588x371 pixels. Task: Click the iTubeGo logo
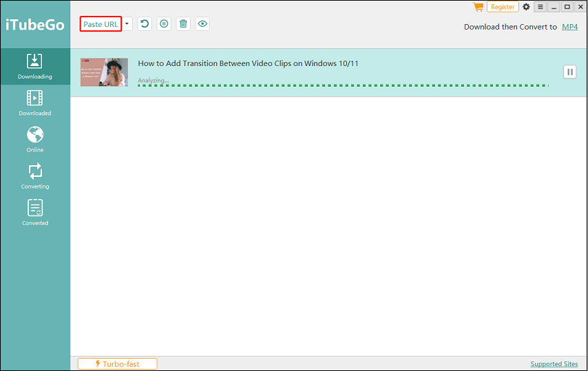coord(35,25)
